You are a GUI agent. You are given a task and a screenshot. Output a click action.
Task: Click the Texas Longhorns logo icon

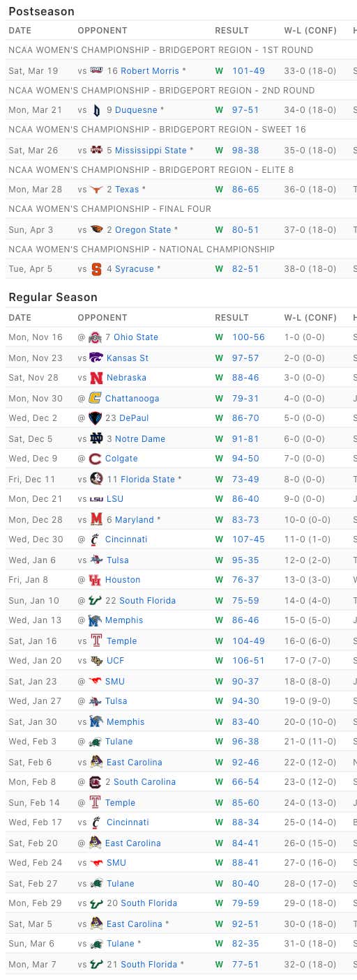pos(96,190)
